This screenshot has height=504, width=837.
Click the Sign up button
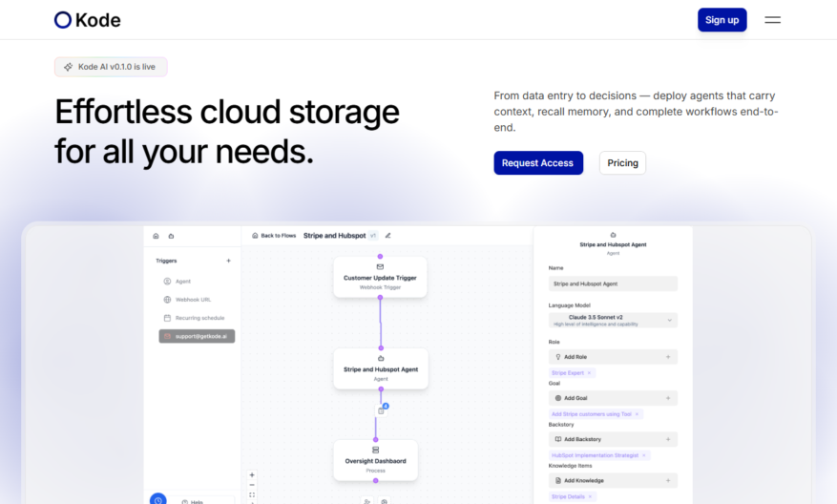(x=722, y=20)
